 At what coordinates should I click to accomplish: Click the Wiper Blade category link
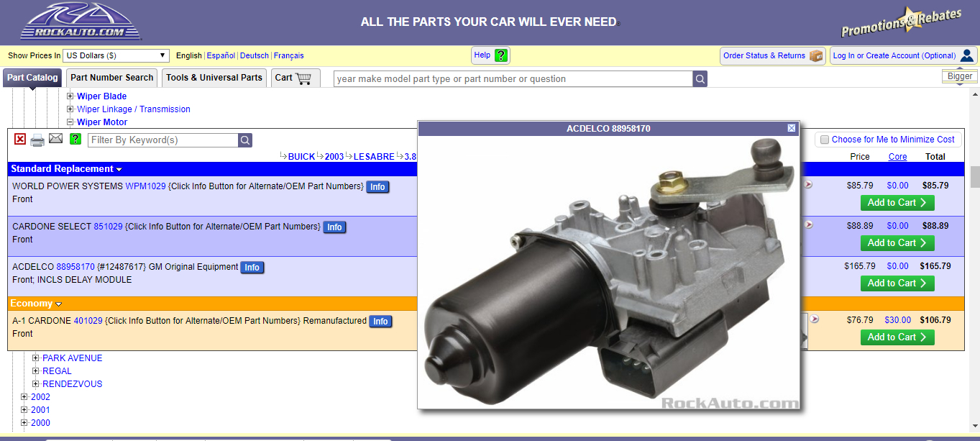[x=102, y=96]
